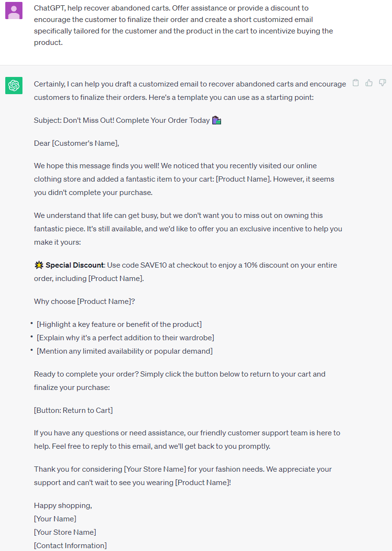Click the [Your Store Name] signature placeholder
The width and height of the screenshot is (392, 551).
[65, 532]
